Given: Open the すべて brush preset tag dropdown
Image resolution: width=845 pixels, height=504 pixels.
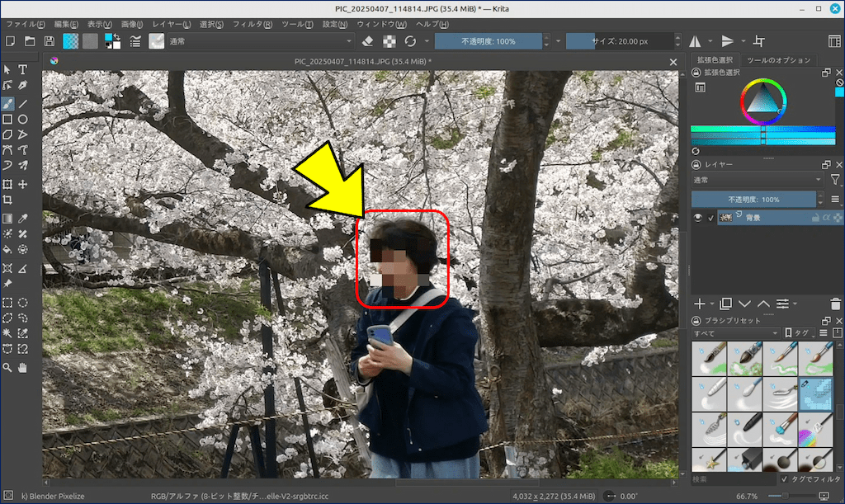Looking at the screenshot, I should tap(734, 333).
